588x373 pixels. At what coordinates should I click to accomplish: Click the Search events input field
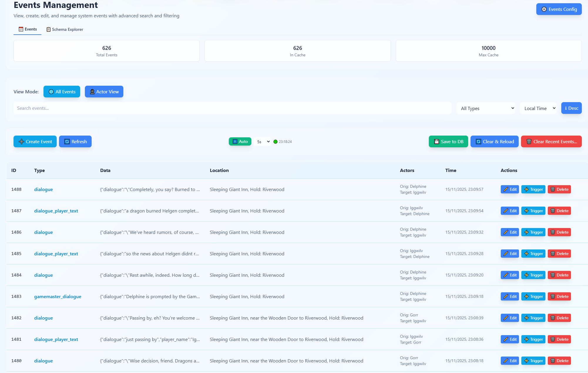tap(232, 108)
